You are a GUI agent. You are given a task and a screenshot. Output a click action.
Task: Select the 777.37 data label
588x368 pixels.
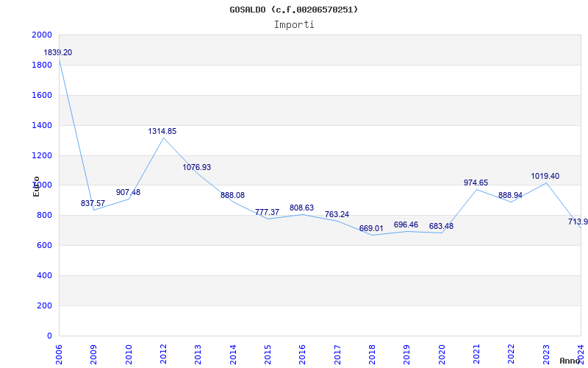(x=267, y=212)
